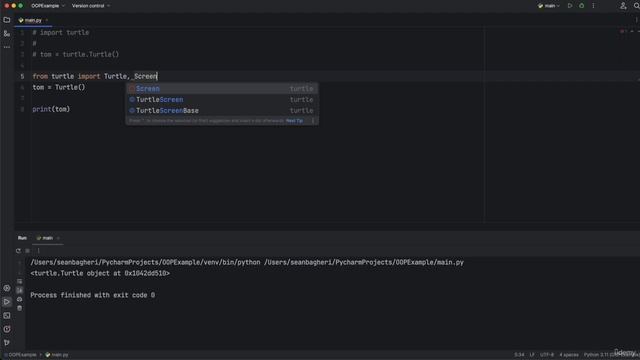
Task: Select the 'main' tab in Run panel
Action: (x=45, y=238)
